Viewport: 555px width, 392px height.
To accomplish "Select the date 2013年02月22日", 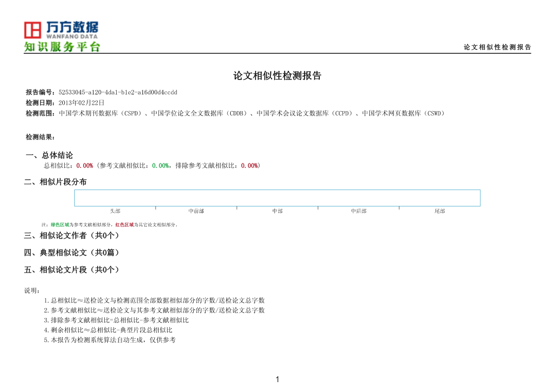I will 82,103.
